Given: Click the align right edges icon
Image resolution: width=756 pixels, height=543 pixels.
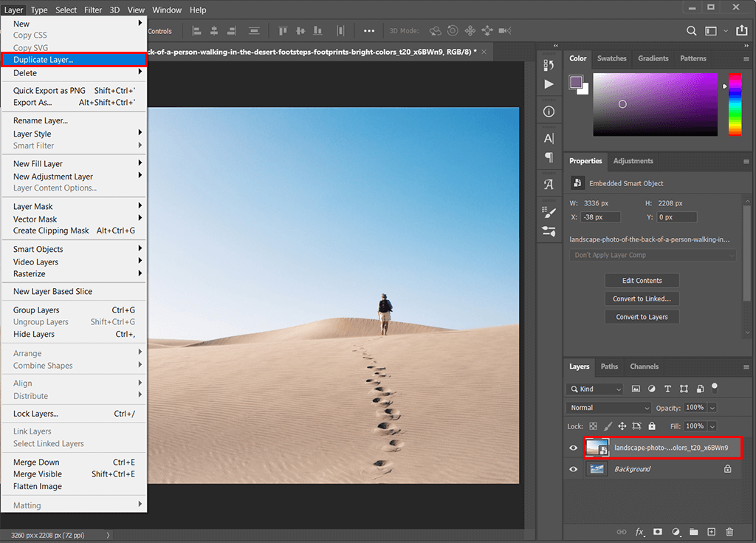Looking at the screenshot, I should click(x=232, y=31).
